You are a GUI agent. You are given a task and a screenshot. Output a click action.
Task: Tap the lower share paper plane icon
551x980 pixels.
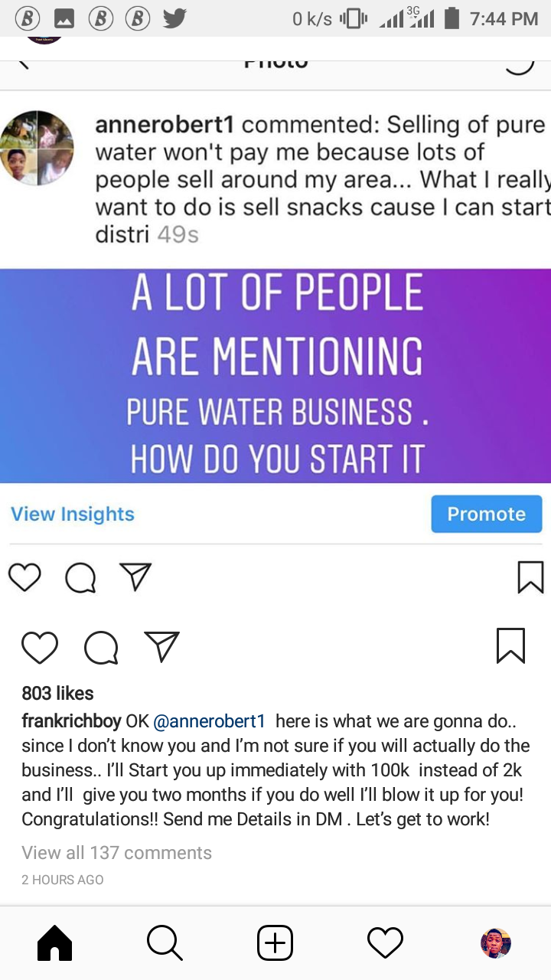[x=161, y=646]
